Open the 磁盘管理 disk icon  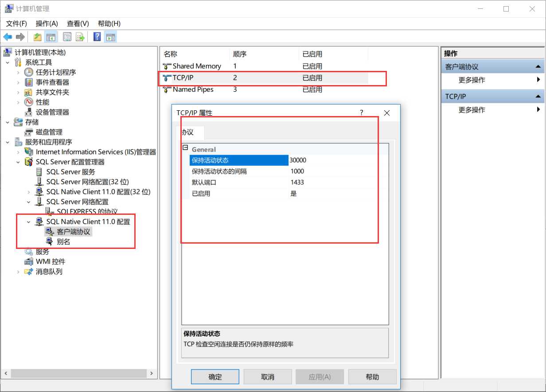click(28, 132)
